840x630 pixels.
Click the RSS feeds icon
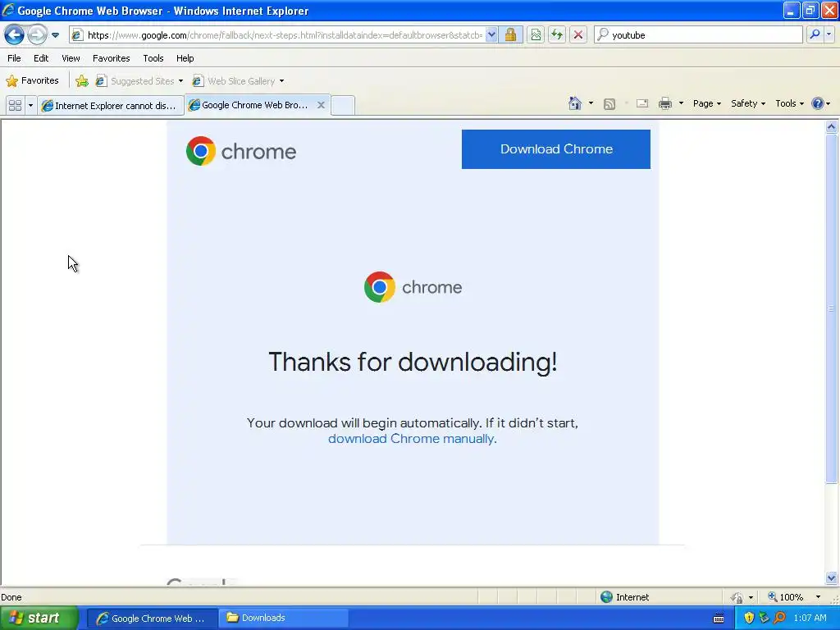coord(609,104)
